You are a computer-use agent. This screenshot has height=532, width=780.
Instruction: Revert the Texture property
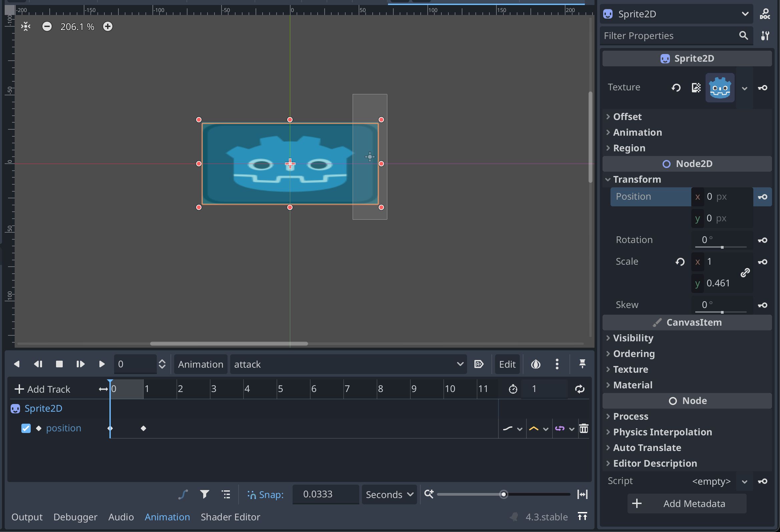[x=676, y=88]
